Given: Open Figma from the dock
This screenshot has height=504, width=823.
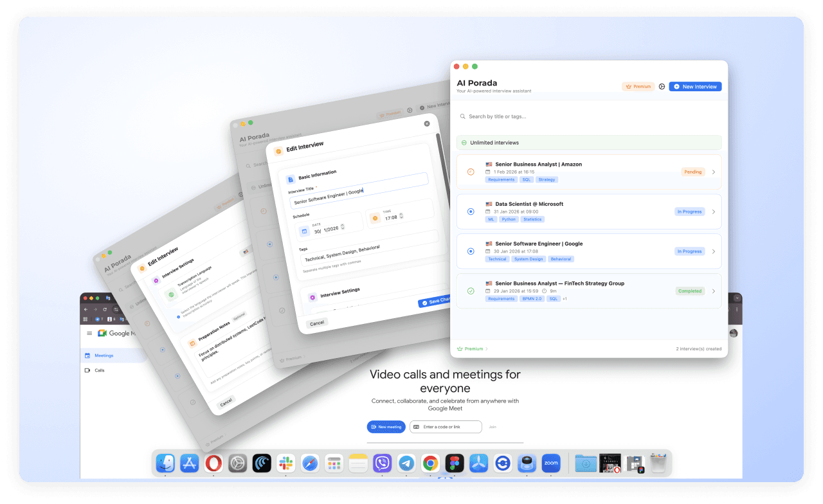Looking at the screenshot, I should (x=455, y=463).
